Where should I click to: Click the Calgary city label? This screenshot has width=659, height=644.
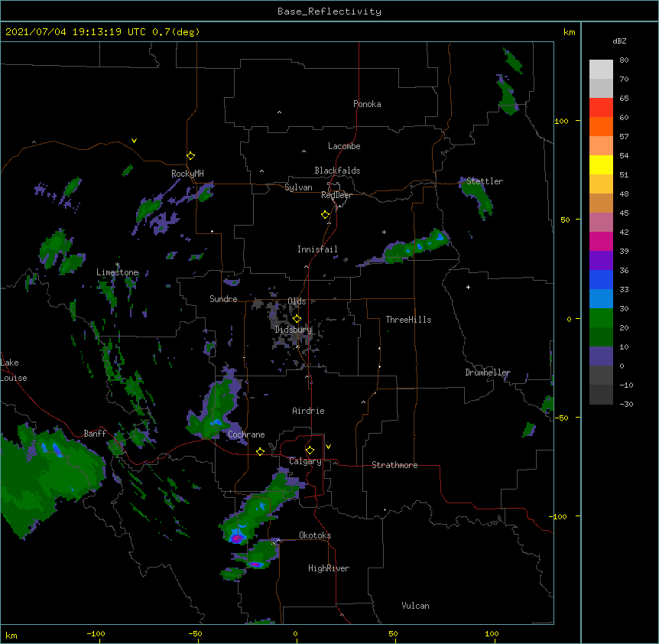pos(305,461)
